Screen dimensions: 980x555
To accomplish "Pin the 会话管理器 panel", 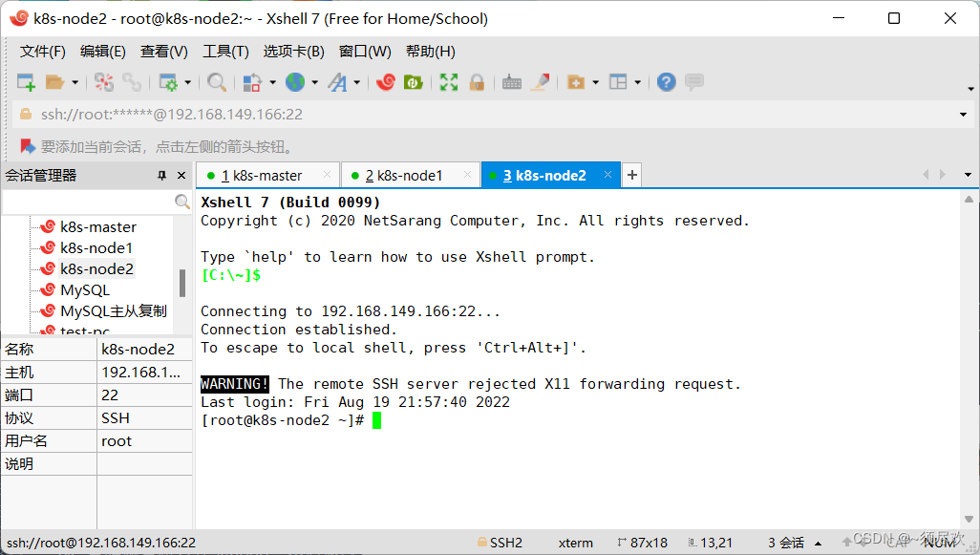I will pos(161,176).
